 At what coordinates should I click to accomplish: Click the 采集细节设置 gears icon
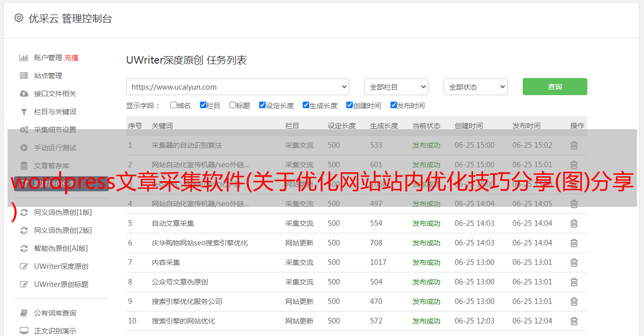pyautogui.click(x=24, y=130)
